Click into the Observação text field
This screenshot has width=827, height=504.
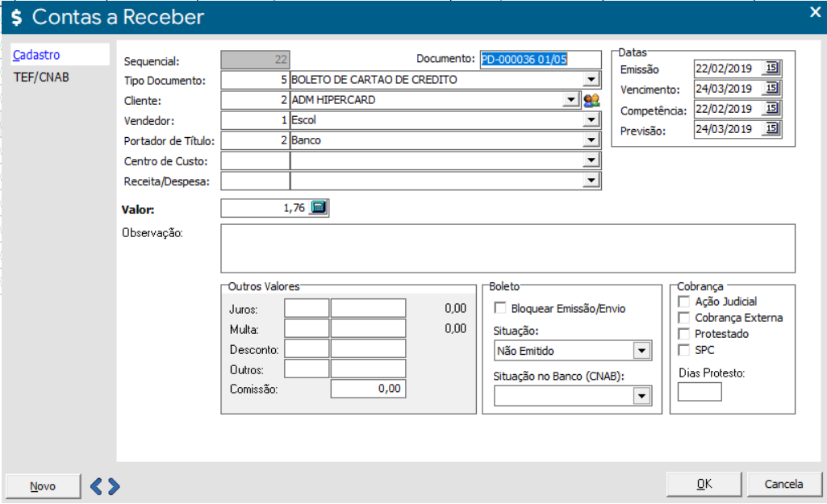click(507, 248)
